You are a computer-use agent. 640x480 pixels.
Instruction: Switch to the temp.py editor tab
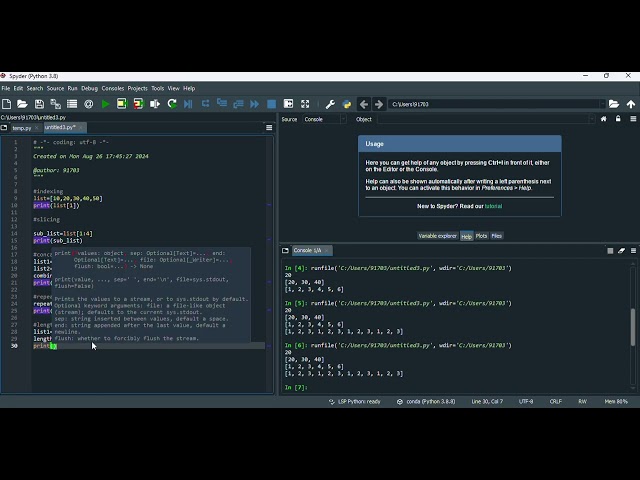click(x=22, y=128)
